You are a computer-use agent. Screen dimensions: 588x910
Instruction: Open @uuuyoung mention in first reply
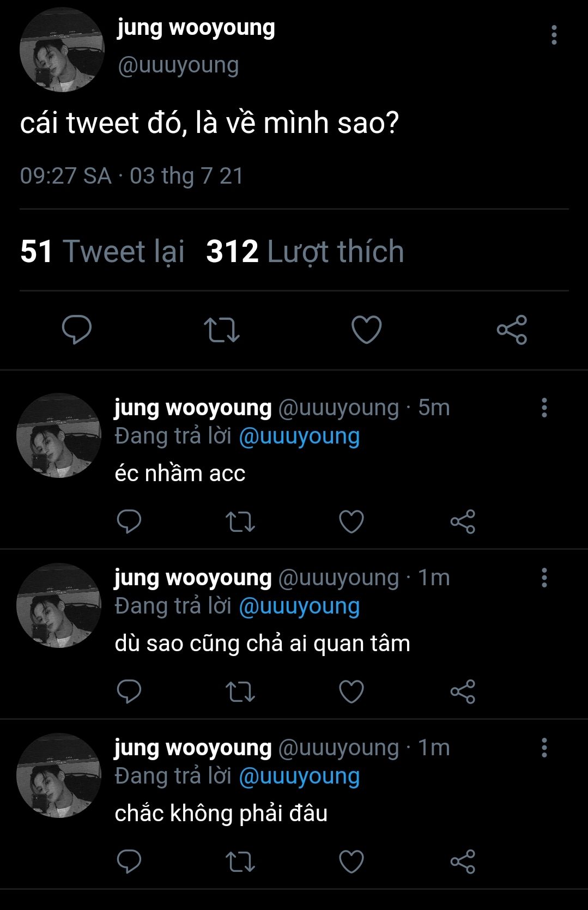click(x=299, y=436)
